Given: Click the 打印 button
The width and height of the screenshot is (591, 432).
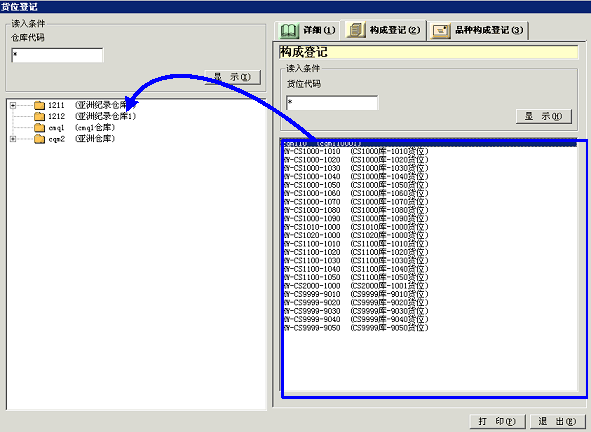Looking at the screenshot, I should coord(497,421).
